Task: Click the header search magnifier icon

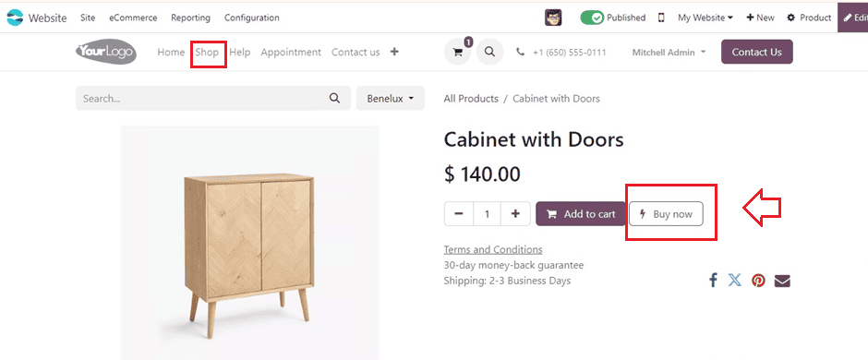Action: (489, 52)
